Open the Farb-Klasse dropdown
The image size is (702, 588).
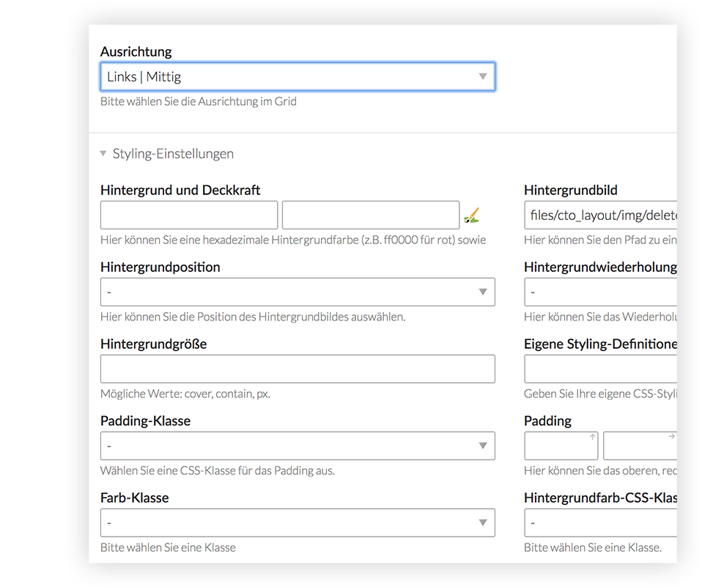(298, 523)
